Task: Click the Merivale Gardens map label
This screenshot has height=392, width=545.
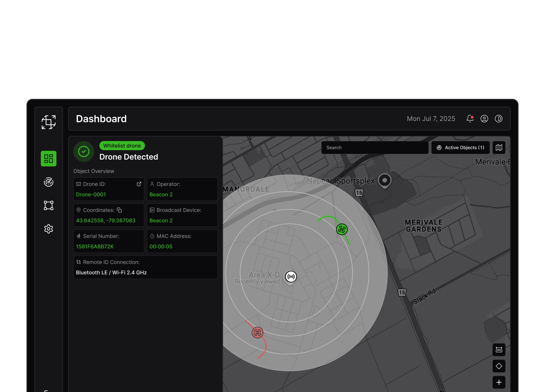Action: (x=424, y=226)
